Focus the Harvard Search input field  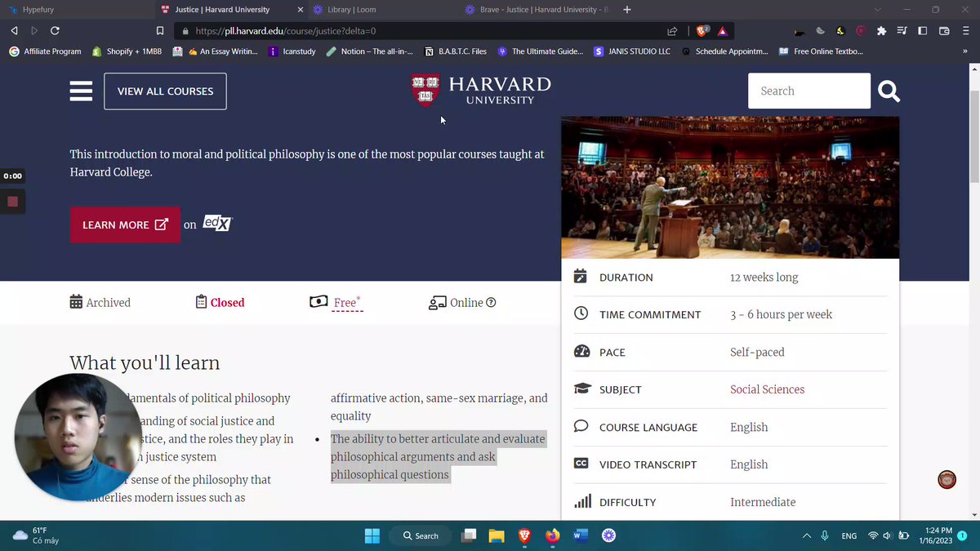tap(809, 91)
